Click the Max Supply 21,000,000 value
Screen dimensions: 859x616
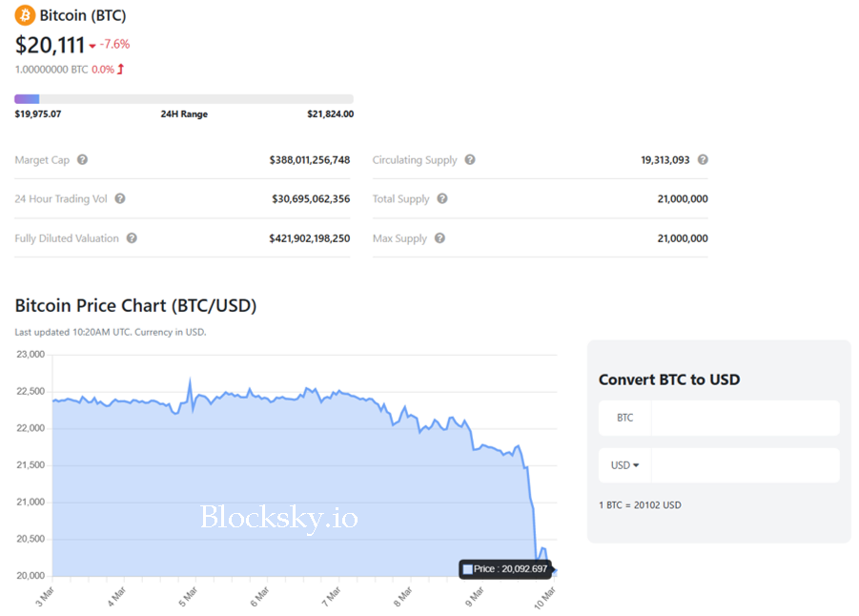click(x=683, y=238)
